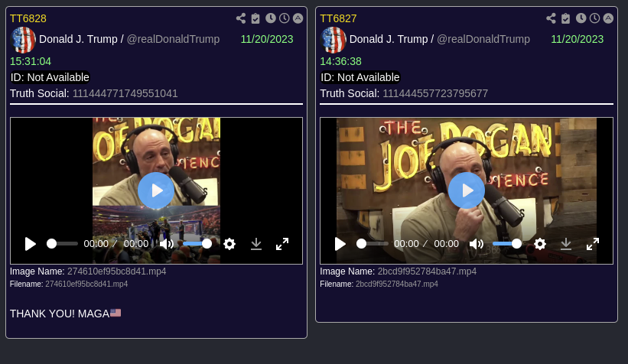This screenshot has height=364, width=628.
Task: Click volume slider on TT6827 video
Action: coord(507,244)
